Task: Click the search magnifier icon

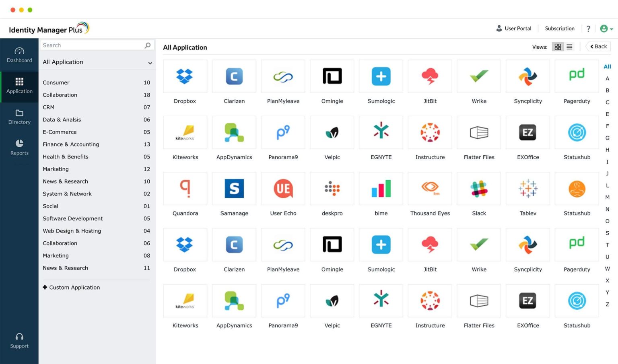Action: [x=148, y=45]
